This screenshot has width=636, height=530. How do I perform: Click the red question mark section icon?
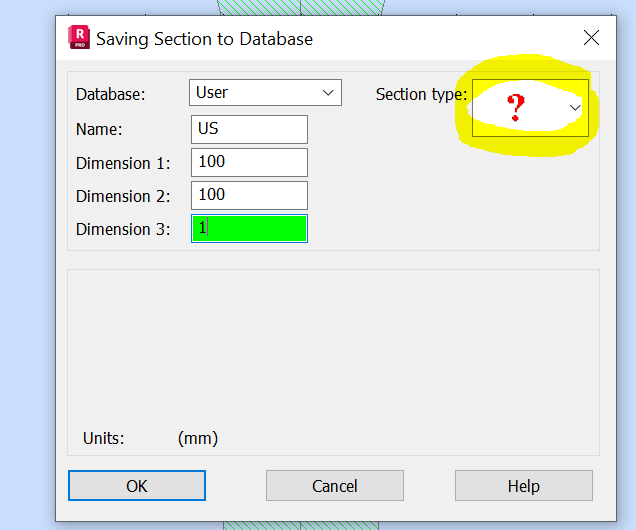point(516,107)
